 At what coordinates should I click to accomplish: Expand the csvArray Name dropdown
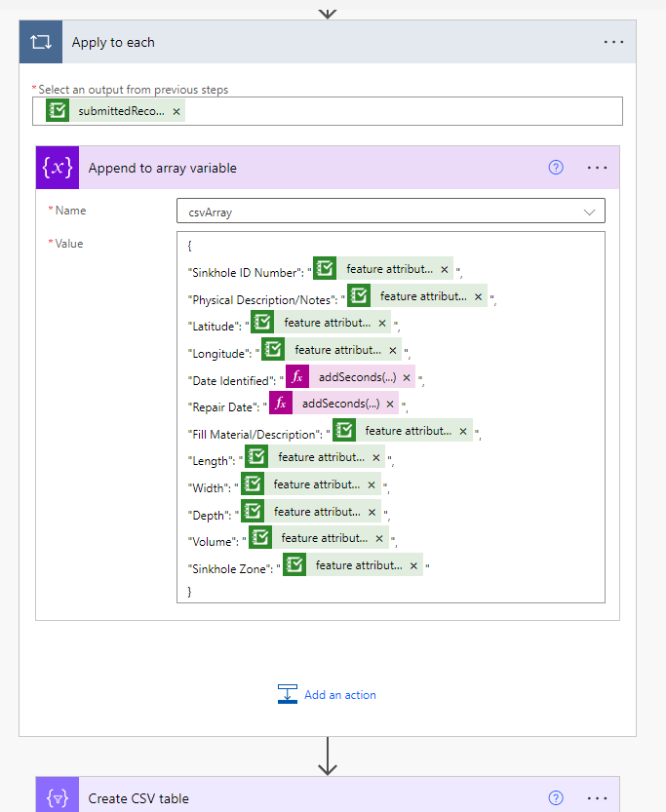point(589,211)
